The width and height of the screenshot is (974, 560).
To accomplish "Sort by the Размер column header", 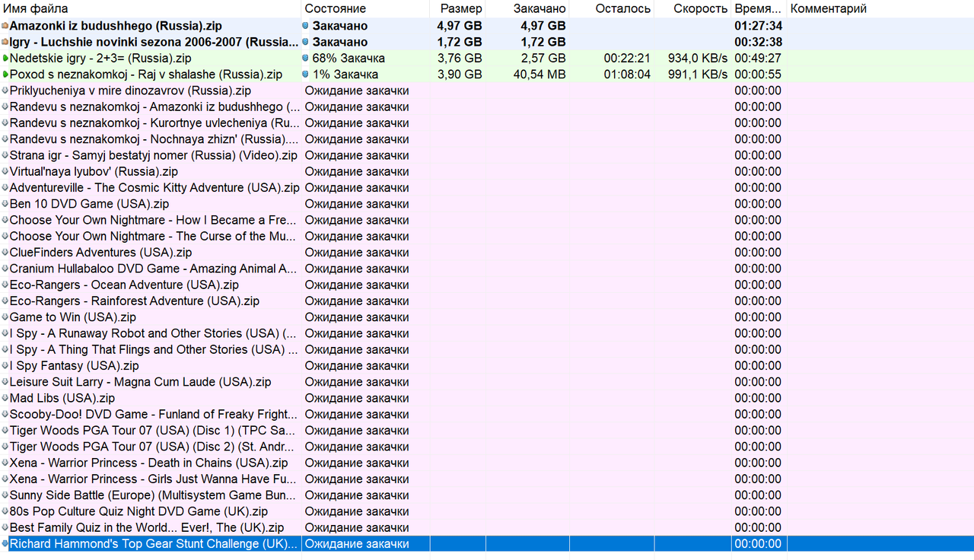I will [457, 8].
